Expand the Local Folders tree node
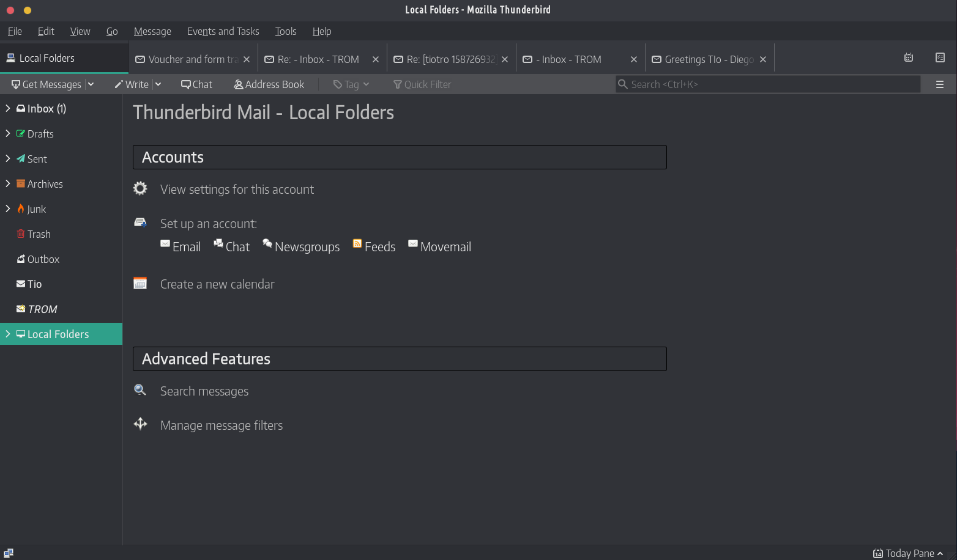Viewport: 957px width, 560px height. tap(8, 334)
